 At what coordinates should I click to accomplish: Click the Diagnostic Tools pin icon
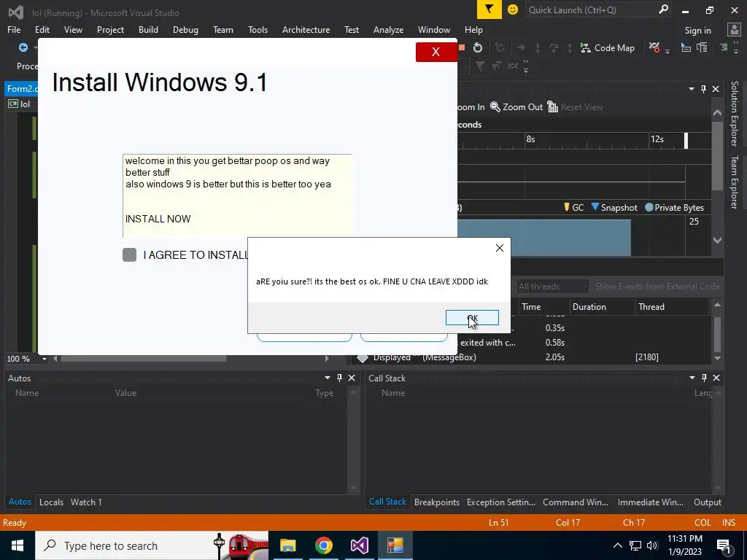click(703, 89)
